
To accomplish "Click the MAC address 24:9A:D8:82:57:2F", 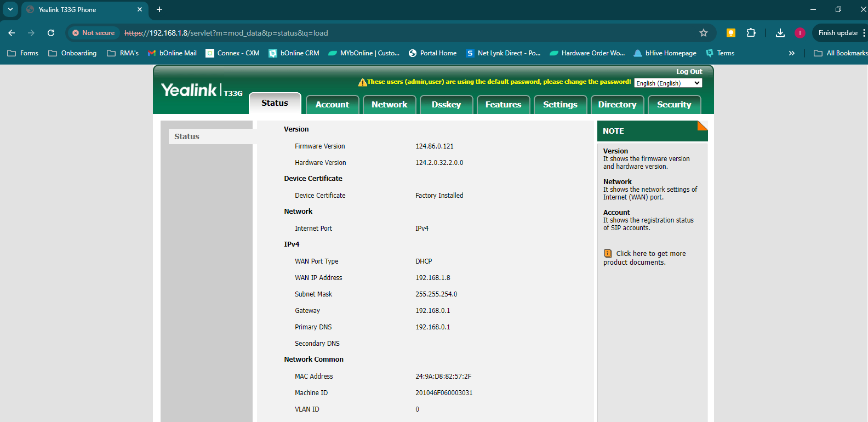I will 443,377.
